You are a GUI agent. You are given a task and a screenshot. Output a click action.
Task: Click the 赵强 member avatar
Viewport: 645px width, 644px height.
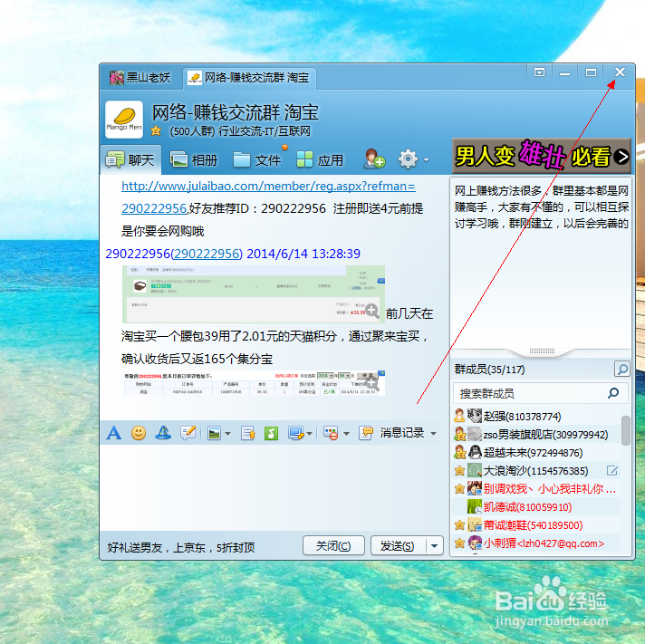coord(475,416)
